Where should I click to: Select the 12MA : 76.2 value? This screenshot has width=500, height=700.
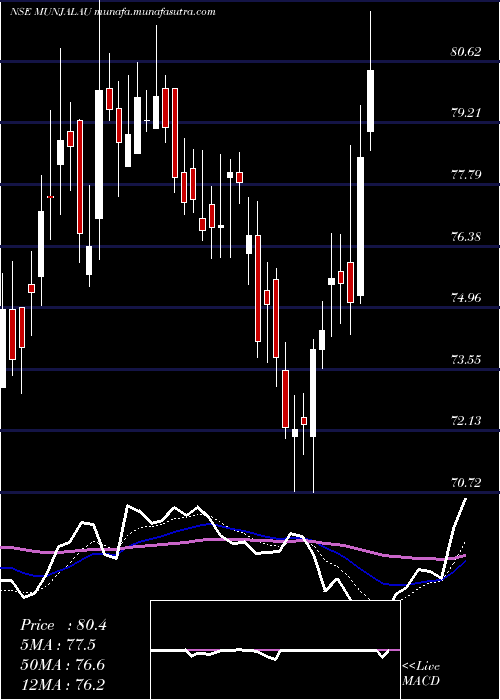point(62,684)
